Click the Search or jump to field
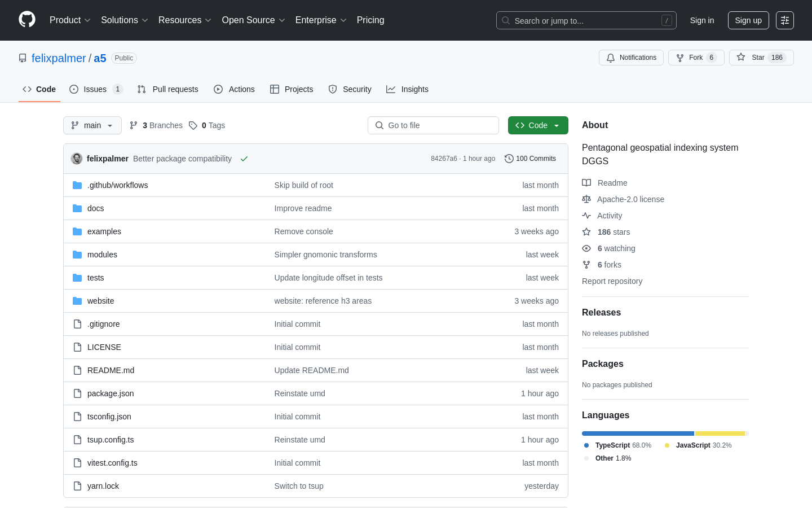The image size is (812, 508). click(586, 20)
